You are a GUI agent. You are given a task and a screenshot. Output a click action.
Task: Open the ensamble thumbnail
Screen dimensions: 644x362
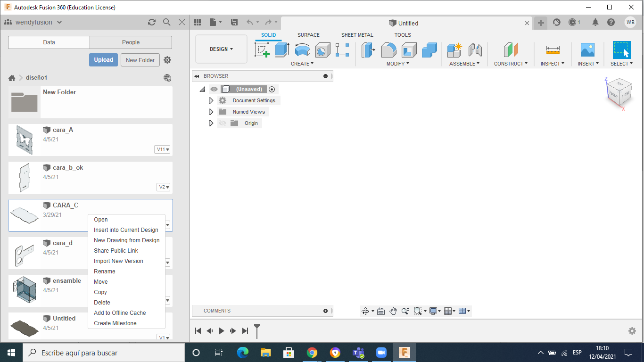click(x=25, y=291)
